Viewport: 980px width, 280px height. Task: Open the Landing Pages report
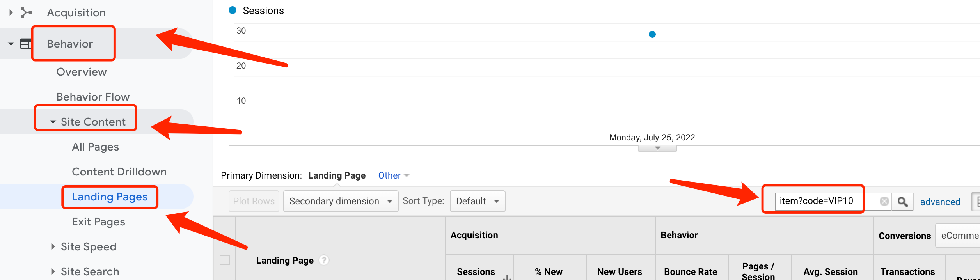pos(110,197)
